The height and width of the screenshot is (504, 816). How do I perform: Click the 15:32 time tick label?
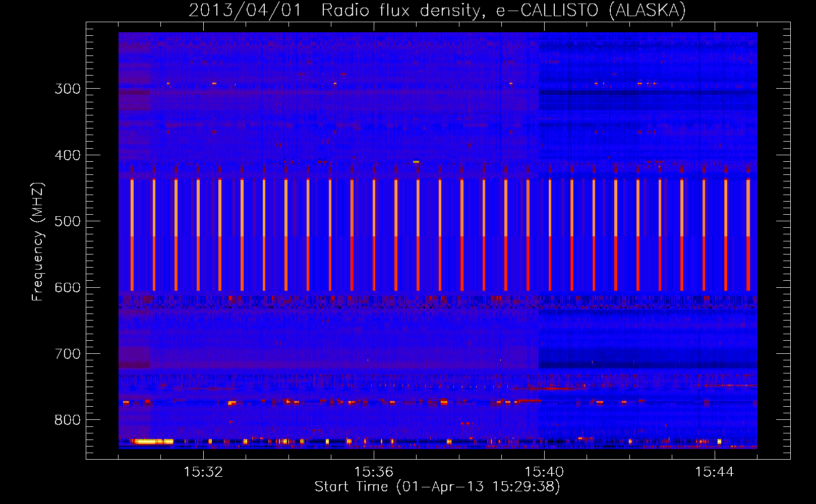coord(203,472)
